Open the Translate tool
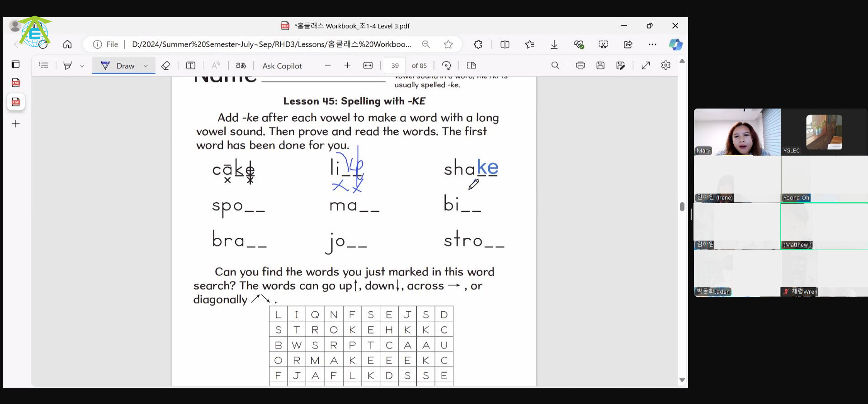The height and width of the screenshot is (404, 868). [x=241, y=66]
